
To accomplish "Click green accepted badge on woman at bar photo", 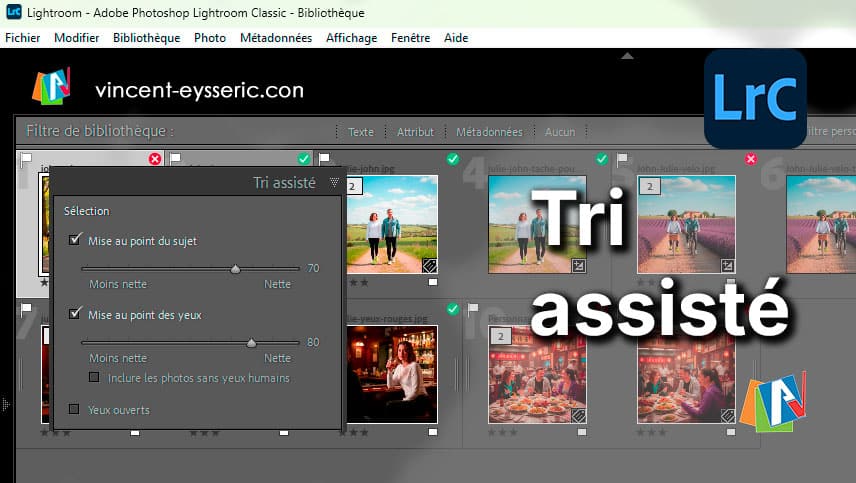I will [x=453, y=308].
